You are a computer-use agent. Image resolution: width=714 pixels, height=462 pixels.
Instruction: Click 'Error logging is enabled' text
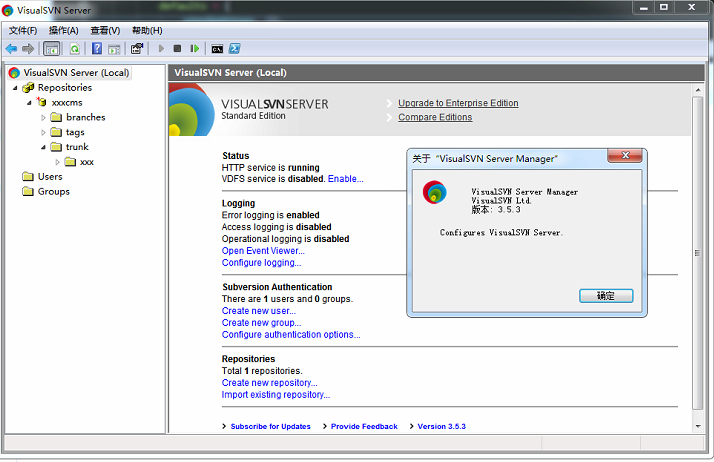click(270, 215)
